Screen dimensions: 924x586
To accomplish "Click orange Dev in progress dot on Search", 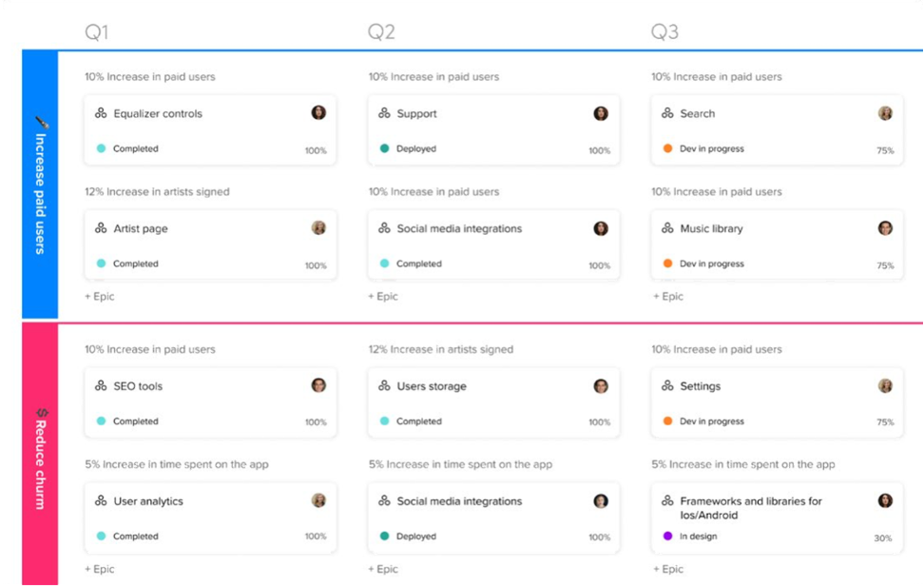I will [667, 148].
